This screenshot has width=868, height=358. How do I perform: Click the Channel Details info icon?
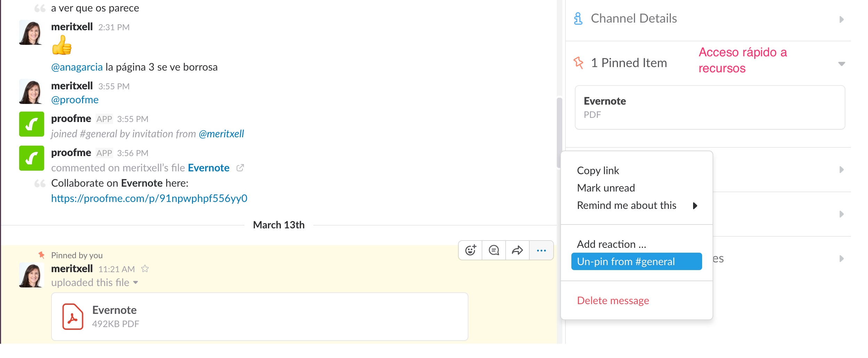578,19
